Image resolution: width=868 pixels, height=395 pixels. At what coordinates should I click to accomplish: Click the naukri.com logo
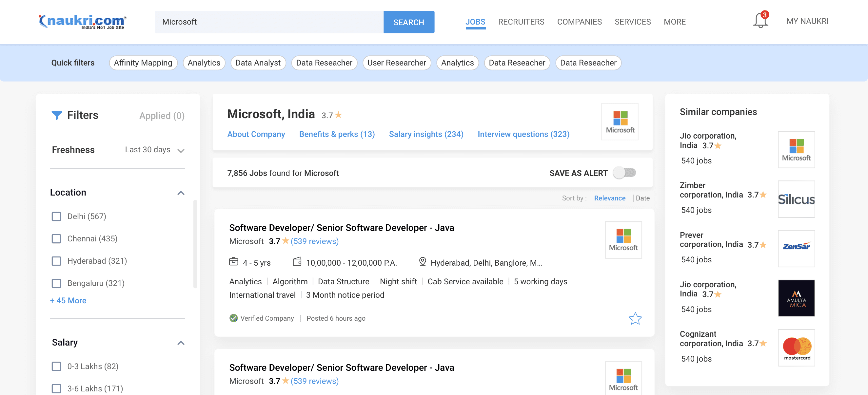click(x=83, y=22)
